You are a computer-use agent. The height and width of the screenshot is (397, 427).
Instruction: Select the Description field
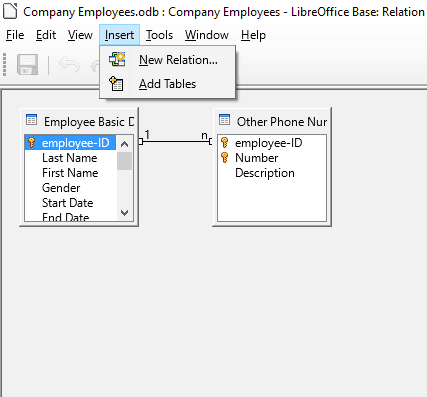[265, 173]
